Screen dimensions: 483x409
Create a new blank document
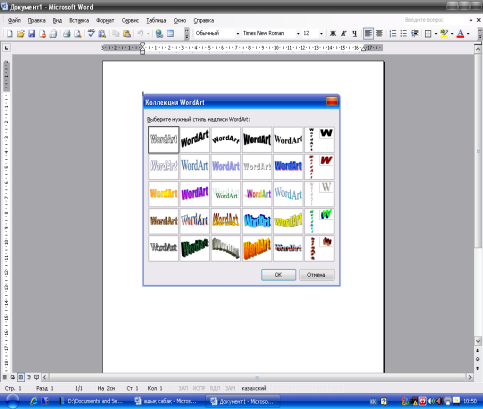point(10,34)
